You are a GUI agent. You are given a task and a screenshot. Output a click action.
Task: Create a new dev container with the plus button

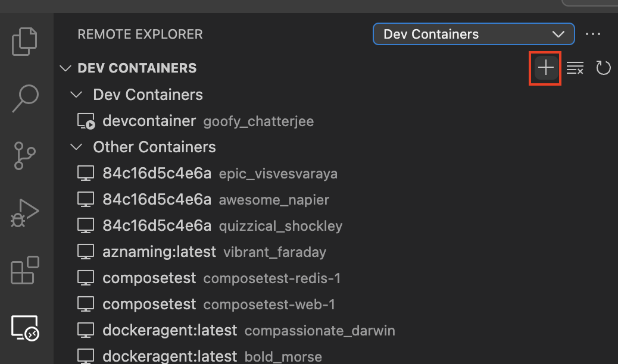pos(545,68)
